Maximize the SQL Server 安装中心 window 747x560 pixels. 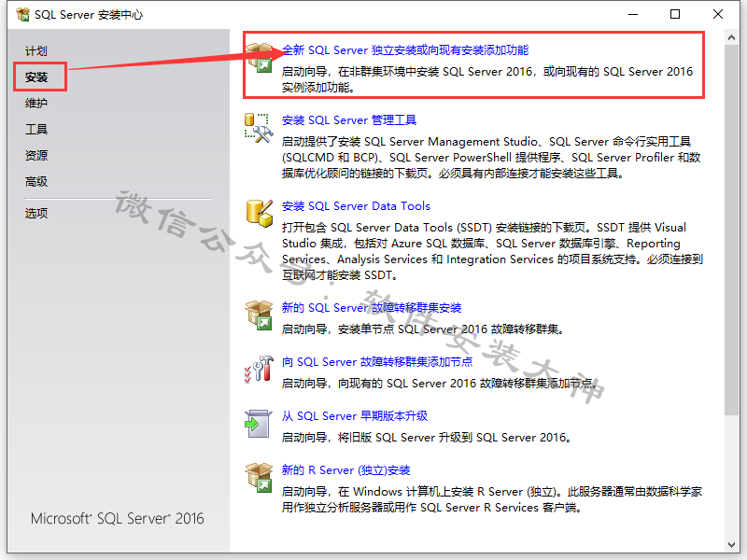click(x=675, y=15)
